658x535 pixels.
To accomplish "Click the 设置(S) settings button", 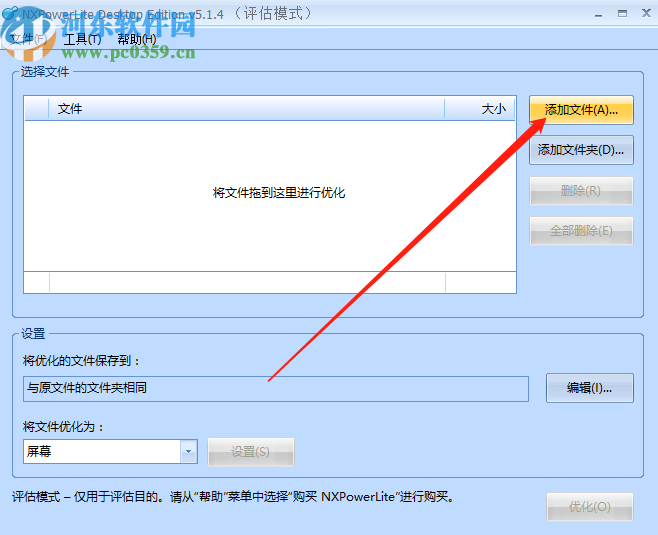I will click(x=251, y=452).
